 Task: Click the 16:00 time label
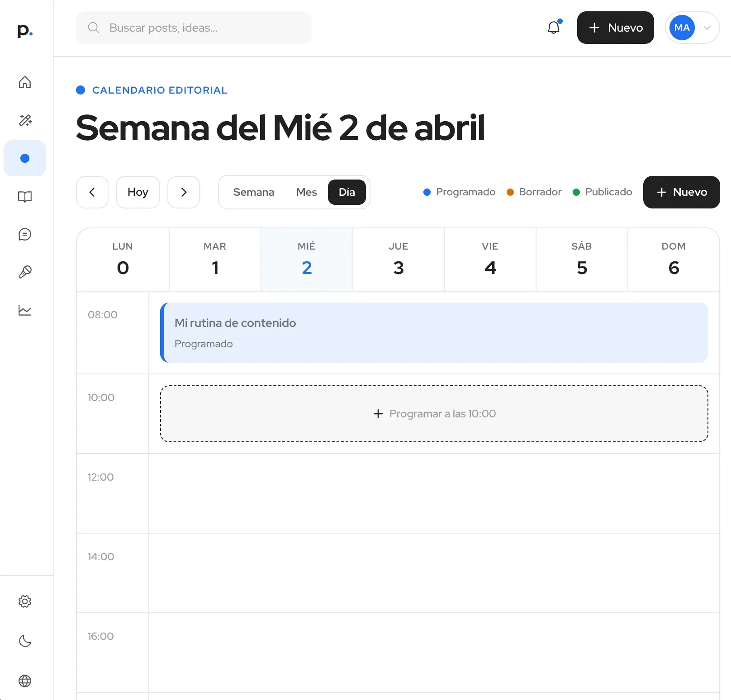click(x=100, y=636)
